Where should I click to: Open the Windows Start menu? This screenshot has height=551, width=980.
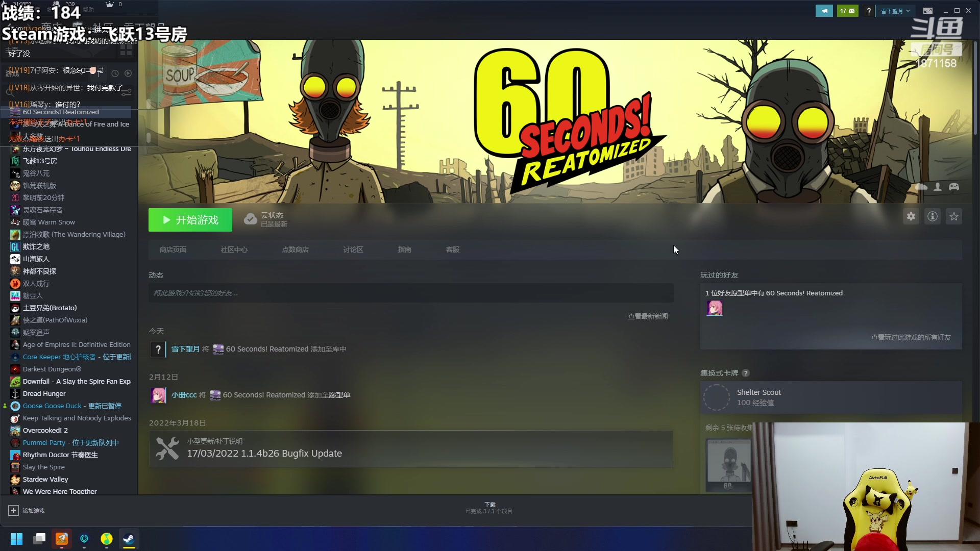(x=17, y=539)
